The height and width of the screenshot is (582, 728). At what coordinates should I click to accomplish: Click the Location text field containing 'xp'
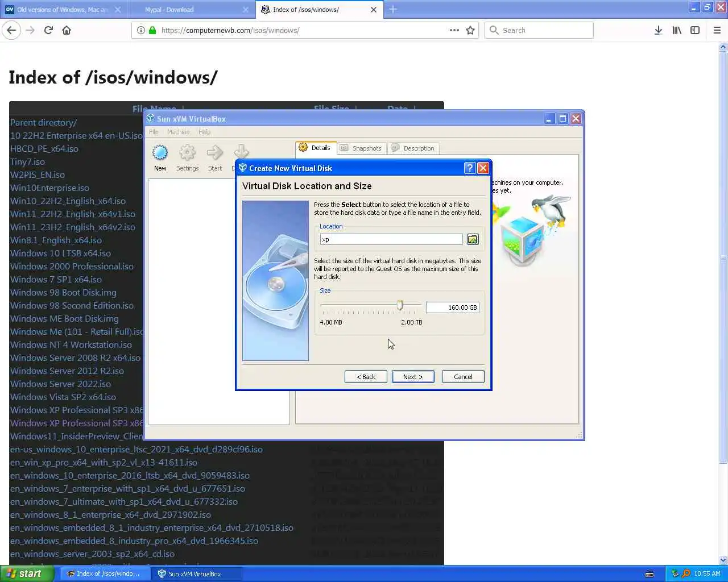[391, 239]
